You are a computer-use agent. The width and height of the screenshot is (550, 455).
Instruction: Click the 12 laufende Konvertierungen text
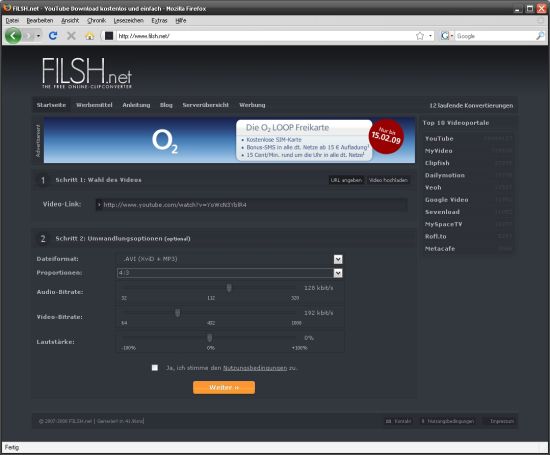(x=471, y=106)
